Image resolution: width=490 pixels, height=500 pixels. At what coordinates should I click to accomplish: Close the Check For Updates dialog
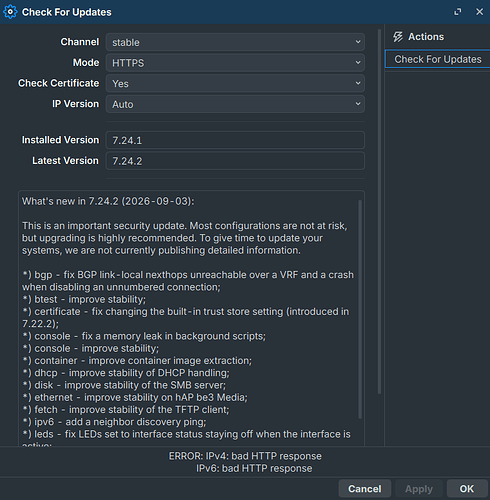(x=479, y=12)
